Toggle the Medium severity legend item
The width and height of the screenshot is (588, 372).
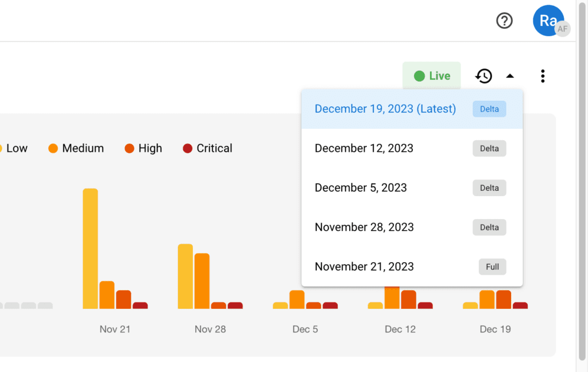tap(76, 148)
